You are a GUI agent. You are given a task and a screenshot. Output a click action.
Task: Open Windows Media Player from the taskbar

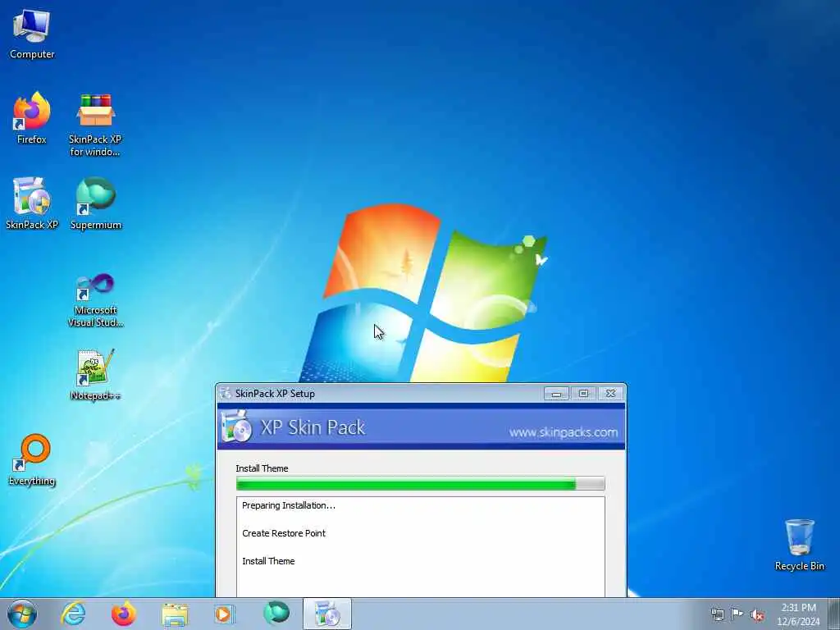tap(224, 614)
